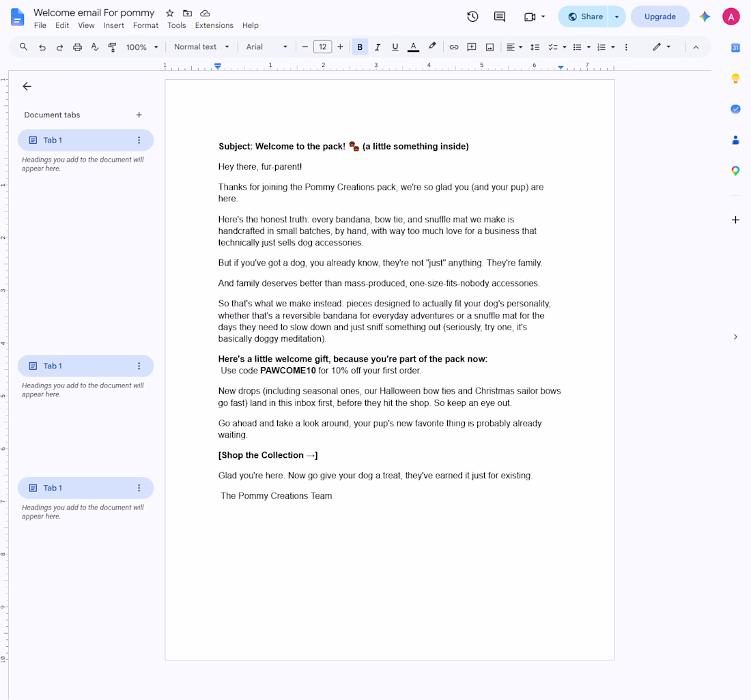The height and width of the screenshot is (700, 751).
Task: Open Google Keep in the side panel
Action: [736, 78]
